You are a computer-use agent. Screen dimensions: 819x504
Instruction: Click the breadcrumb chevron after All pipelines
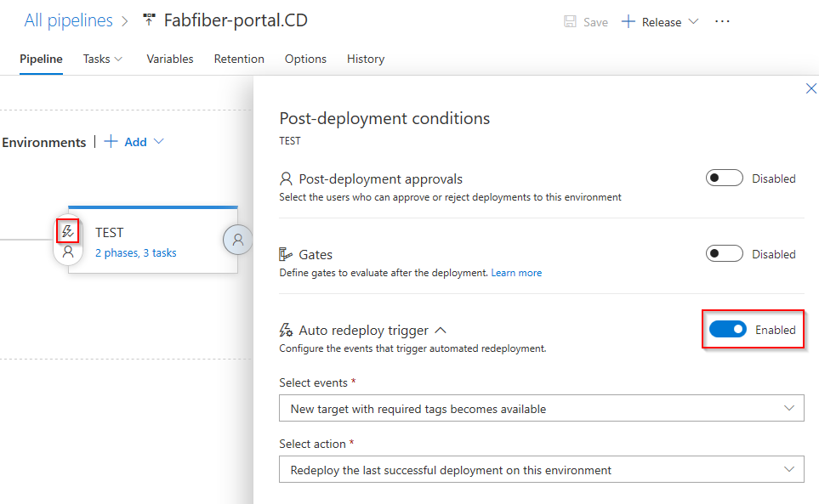(125, 21)
